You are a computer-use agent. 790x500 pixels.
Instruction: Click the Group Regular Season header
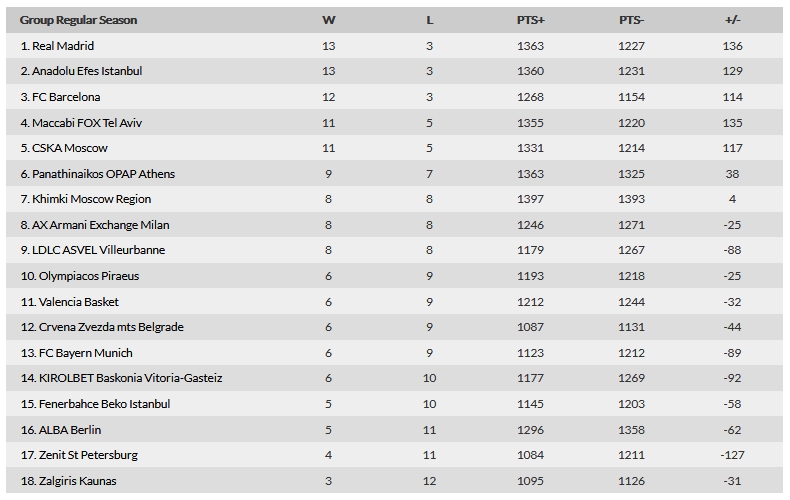[79, 20]
